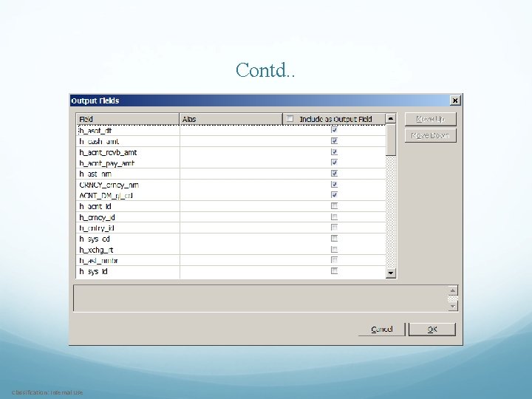Check the h_sys_cd output checkbox
The height and width of the screenshot is (399, 532).
[x=334, y=239]
